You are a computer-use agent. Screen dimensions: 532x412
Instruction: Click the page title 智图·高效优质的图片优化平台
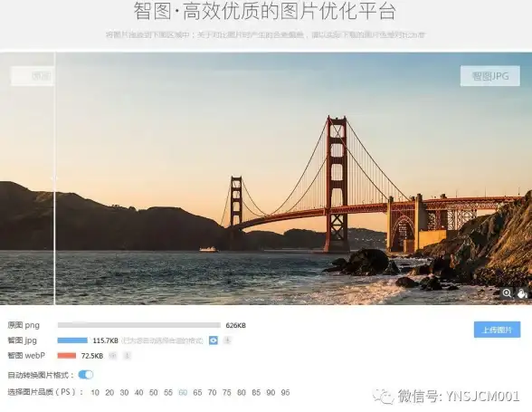[264, 11]
